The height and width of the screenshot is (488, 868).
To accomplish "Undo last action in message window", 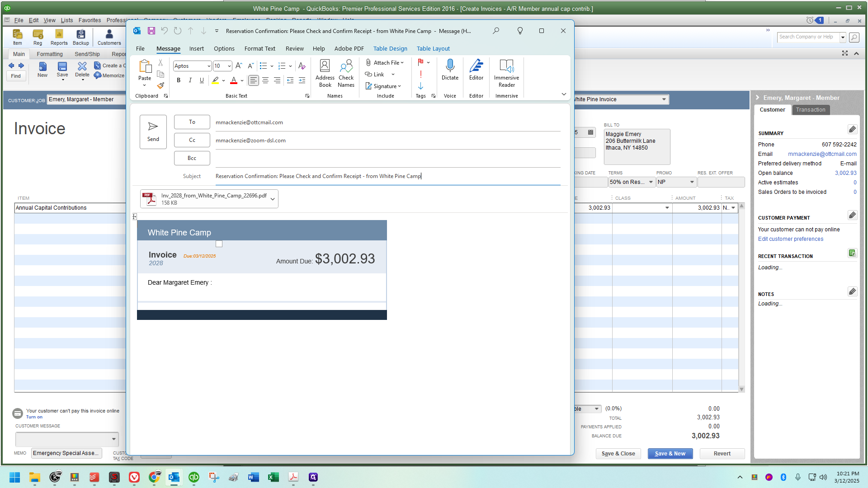I will (x=165, y=31).
